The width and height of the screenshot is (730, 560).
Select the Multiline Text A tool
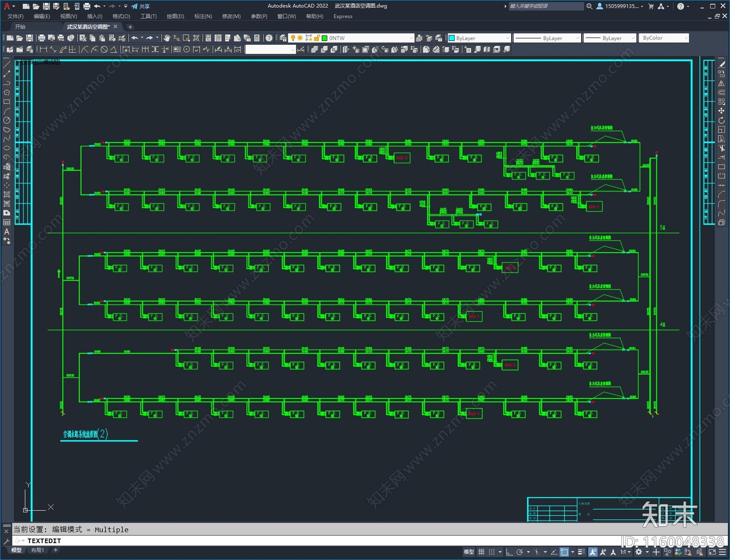pos(6,231)
